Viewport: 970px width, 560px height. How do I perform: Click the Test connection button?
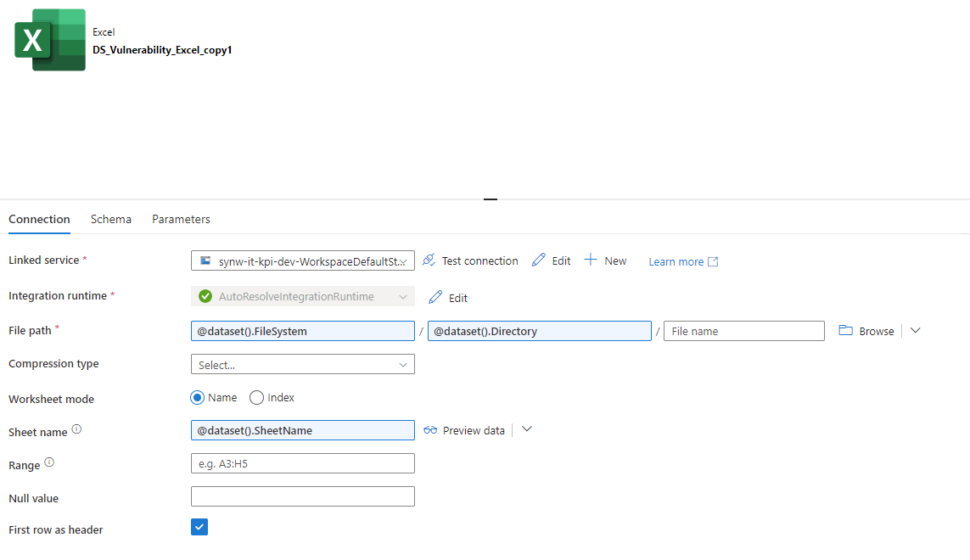pyautogui.click(x=470, y=260)
